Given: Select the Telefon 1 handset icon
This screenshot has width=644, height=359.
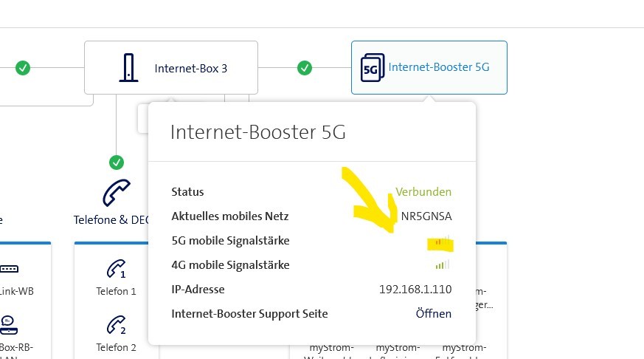Looking at the screenshot, I should (116, 269).
